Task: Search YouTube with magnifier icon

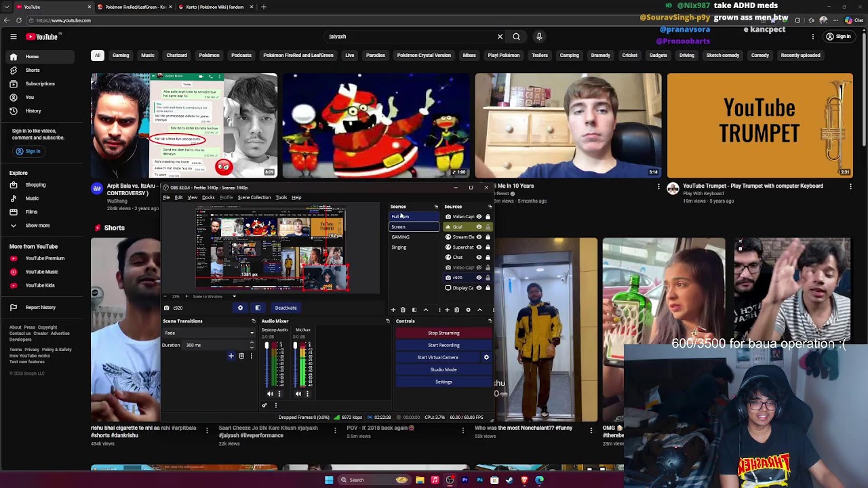Action: click(516, 37)
